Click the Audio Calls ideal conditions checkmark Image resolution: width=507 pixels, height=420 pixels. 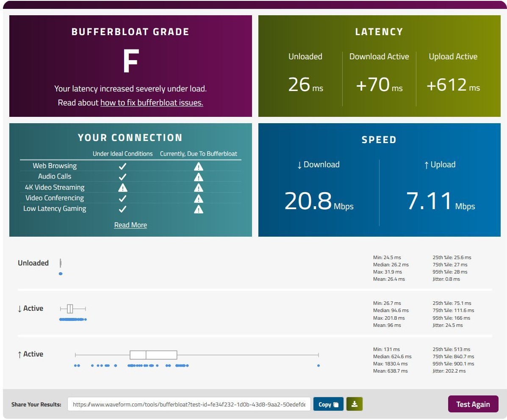pyautogui.click(x=122, y=177)
